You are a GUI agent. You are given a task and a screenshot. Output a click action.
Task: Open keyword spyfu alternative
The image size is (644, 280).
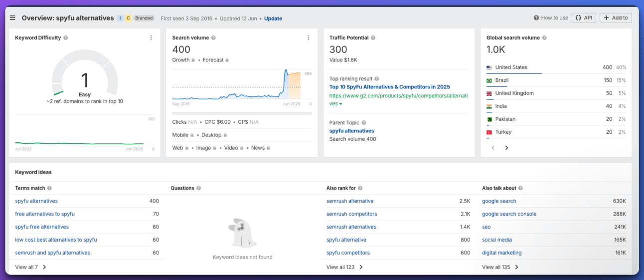pos(346,240)
